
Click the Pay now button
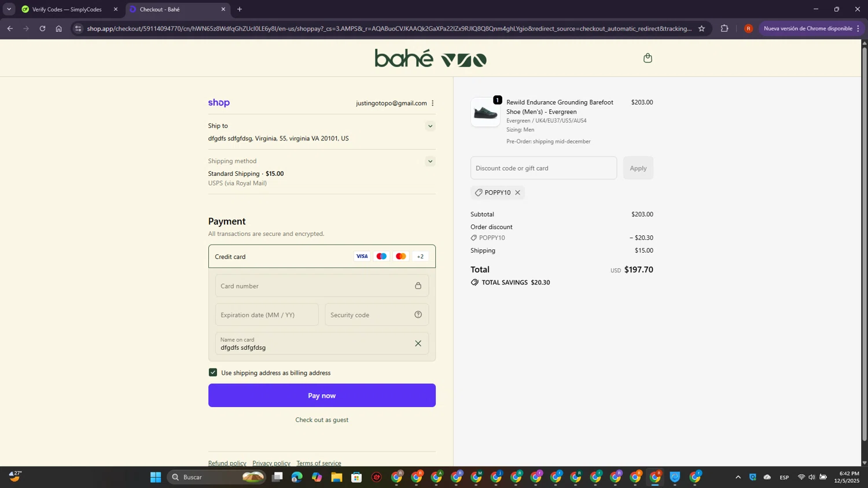click(x=322, y=395)
